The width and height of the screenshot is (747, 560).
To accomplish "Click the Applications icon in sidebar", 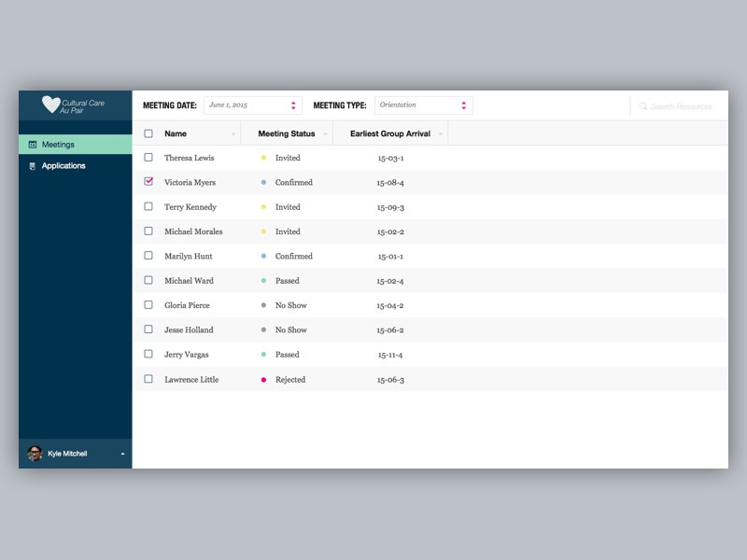I will click(x=32, y=165).
